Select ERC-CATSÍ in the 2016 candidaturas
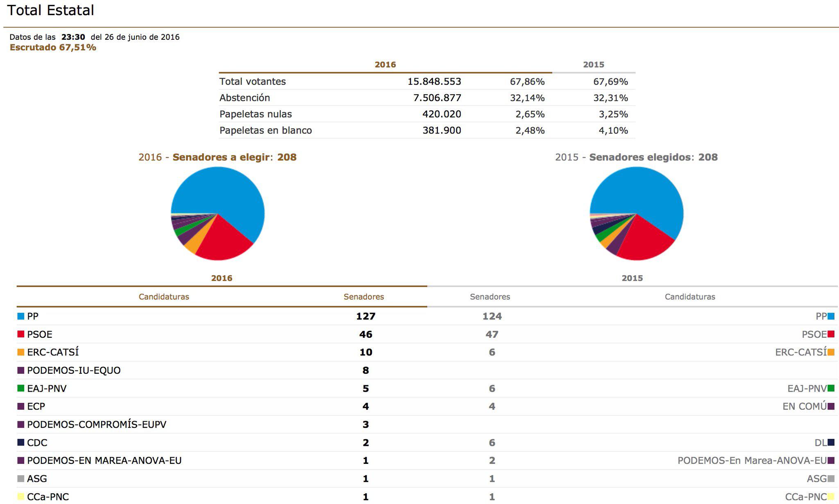 click(x=53, y=352)
